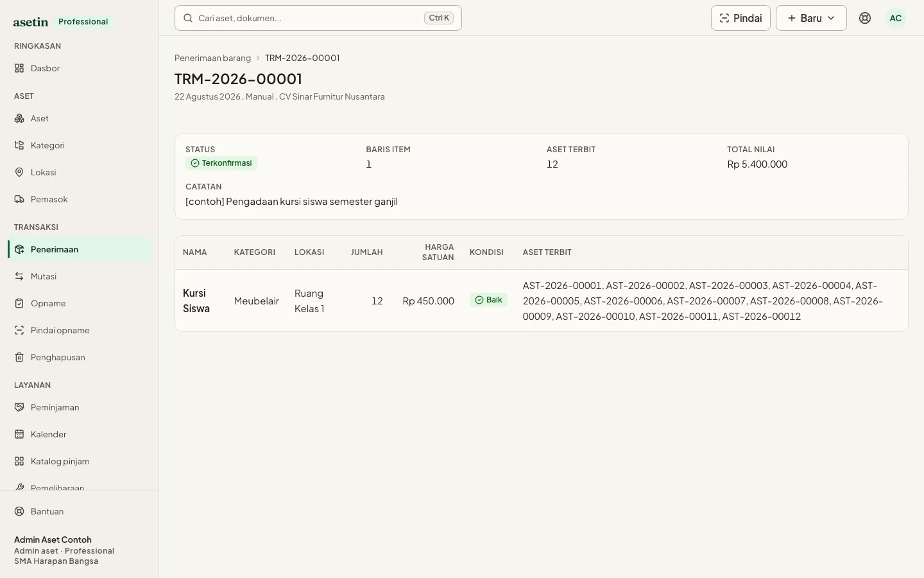The height and width of the screenshot is (578, 924).
Task: Click the Professional plan badge
Action: point(83,22)
